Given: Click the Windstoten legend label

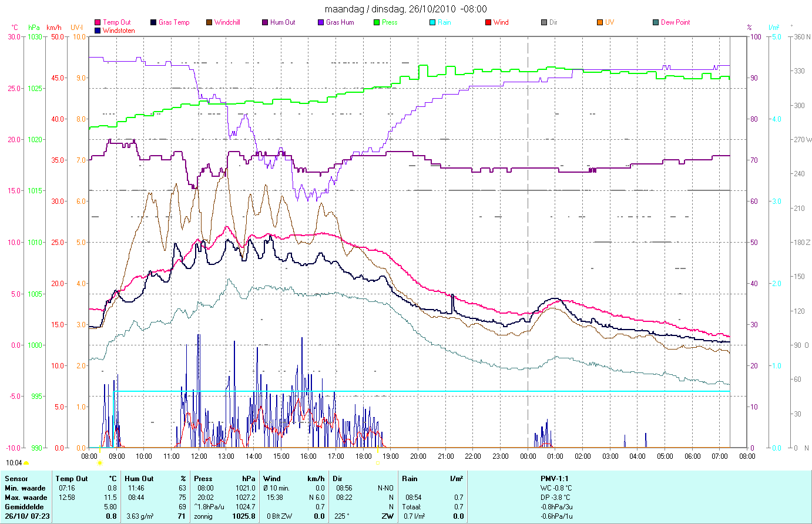Looking at the screenshot, I should pyautogui.click(x=119, y=31).
